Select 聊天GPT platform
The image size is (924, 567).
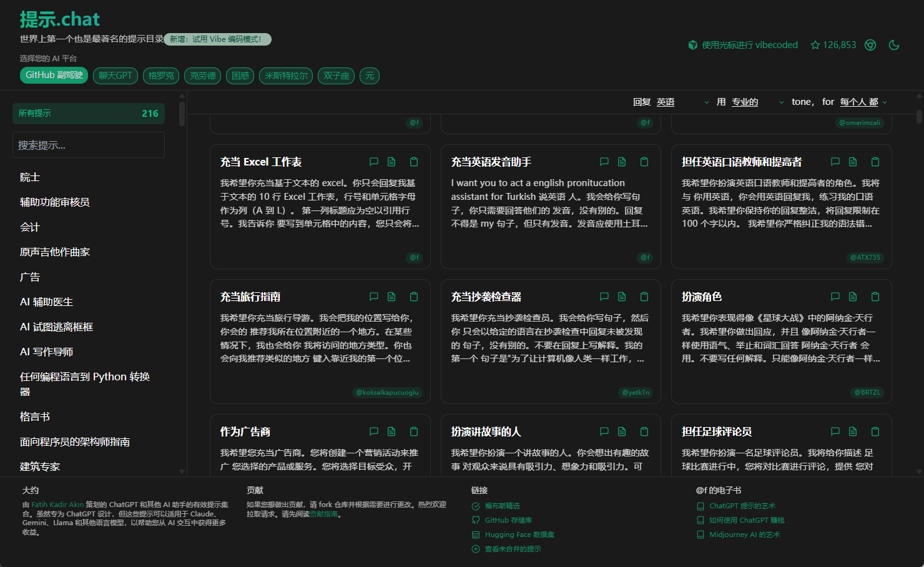click(115, 76)
